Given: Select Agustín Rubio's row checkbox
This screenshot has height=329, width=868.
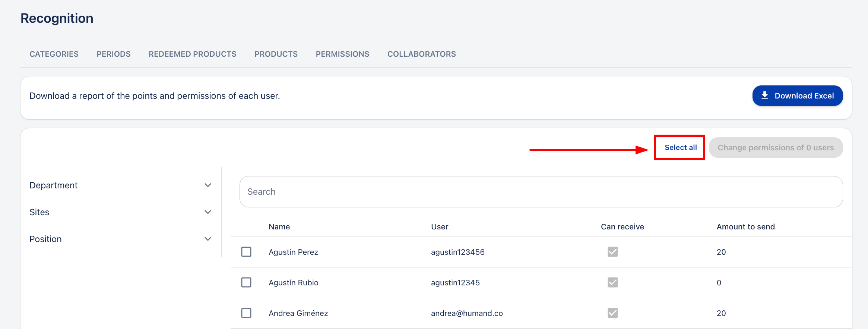Looking at the screenshot, I should point(246,282).
